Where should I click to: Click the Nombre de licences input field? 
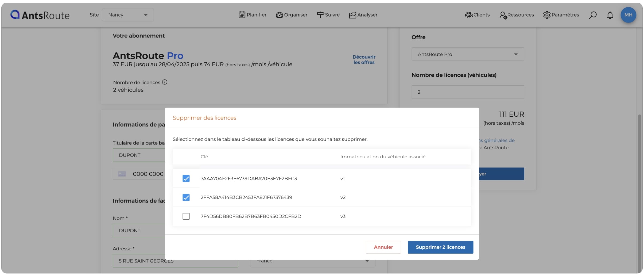coord(468,92)
